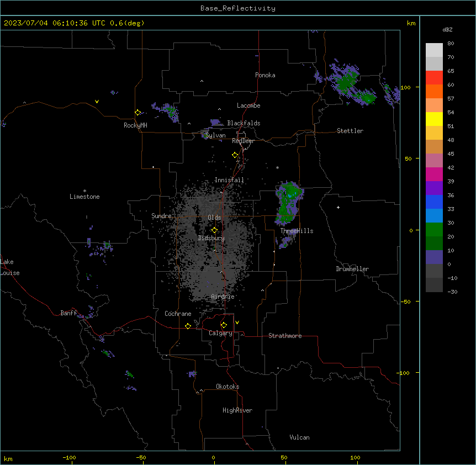Click the Sylvan label on the map
The image size is (476, 465).
click(x=215, y=135)
